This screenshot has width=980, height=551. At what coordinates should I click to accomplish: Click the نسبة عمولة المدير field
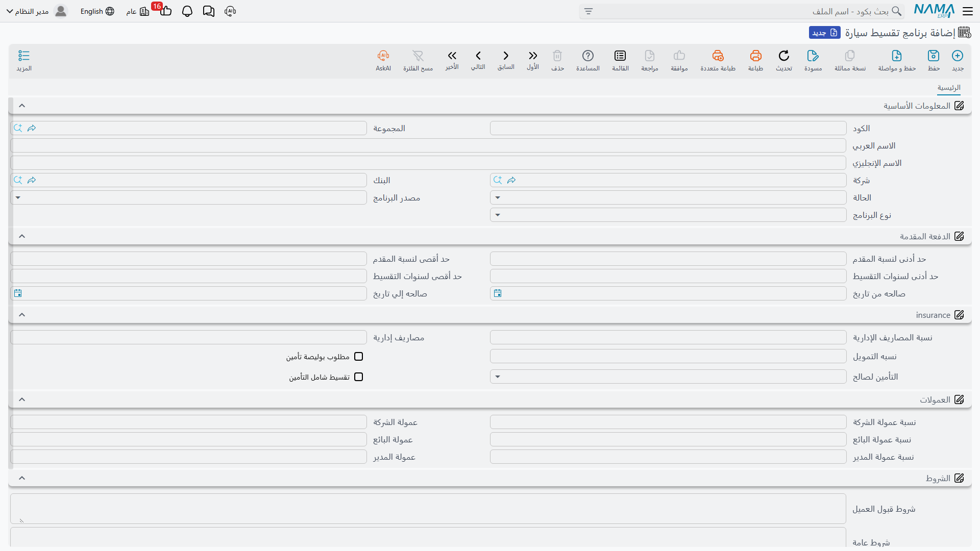[x=668, y=457]
